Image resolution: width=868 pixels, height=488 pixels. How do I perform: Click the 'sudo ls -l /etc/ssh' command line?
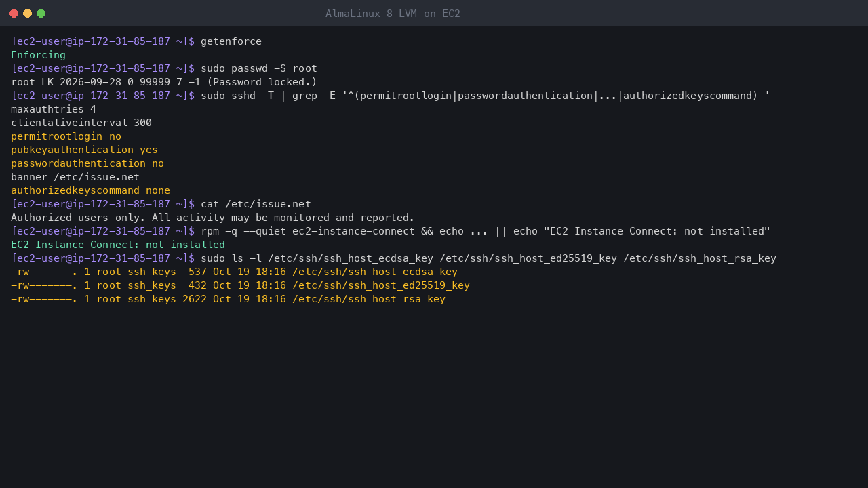(489, 258)
